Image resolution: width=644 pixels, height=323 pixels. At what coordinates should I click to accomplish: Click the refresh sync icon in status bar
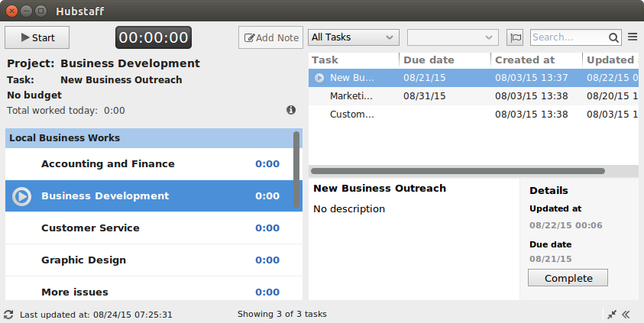[x=8, y=315]
